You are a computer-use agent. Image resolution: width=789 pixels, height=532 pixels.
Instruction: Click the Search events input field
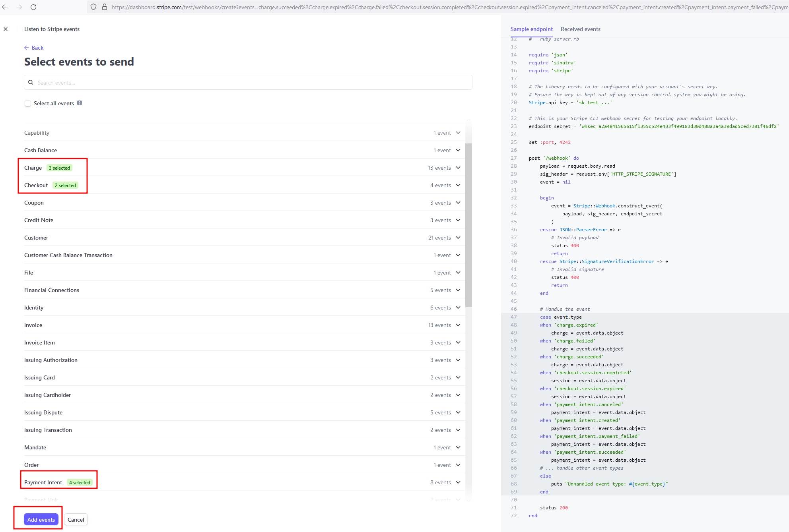(x=248, y=83)
